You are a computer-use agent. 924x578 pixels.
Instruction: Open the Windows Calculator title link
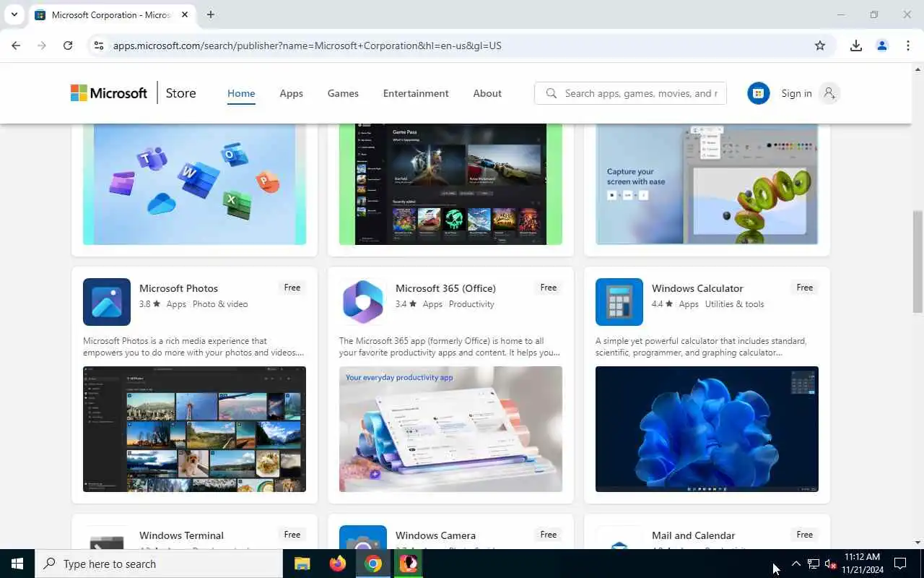pyautogui.click(x=697, y=288)
